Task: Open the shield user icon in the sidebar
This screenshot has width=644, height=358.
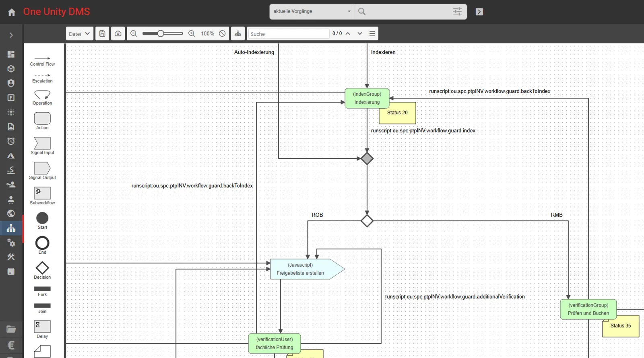Action: (11, 83)
